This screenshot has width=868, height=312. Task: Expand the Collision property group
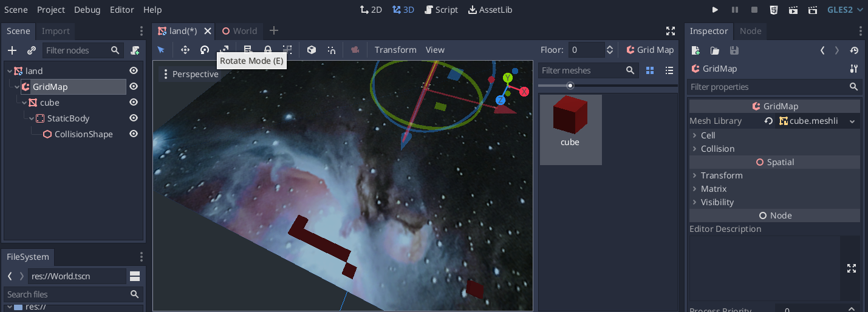(774, 149)
